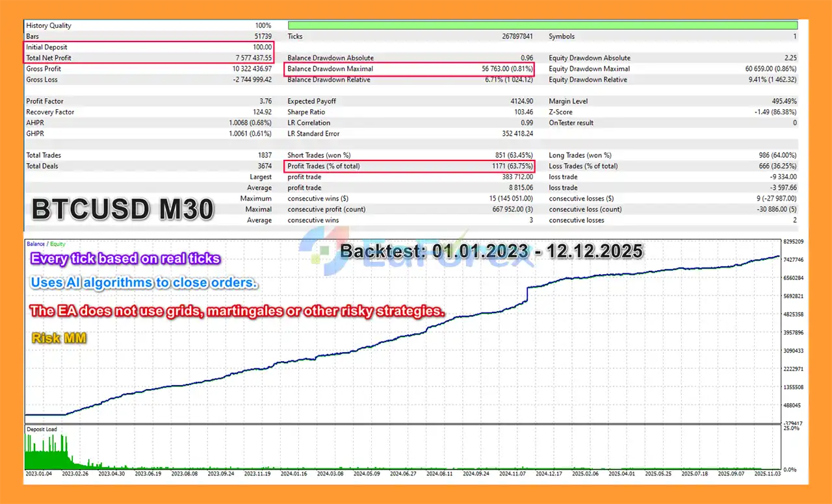Image resolution: width=832 pixels, height=504 pixels.
Task: Click the Backtest date range title text
Action: pyautogui.click(x=491, y=251)
